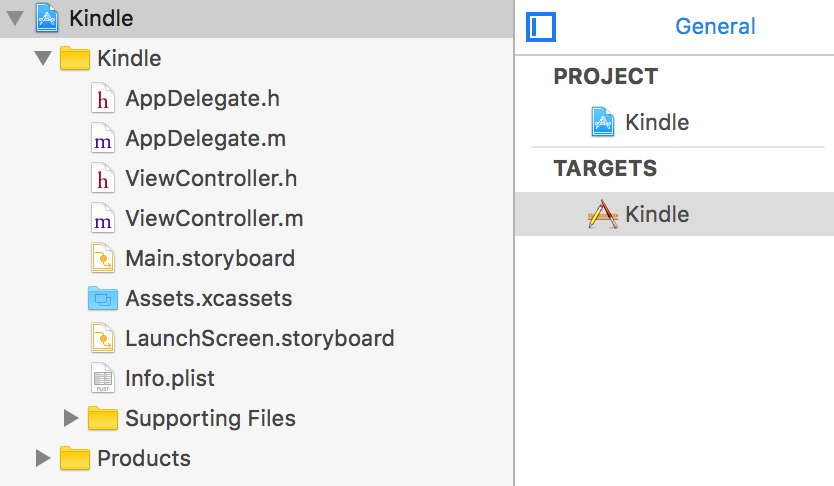The width and height of the screenshot is (834, 486).
Task: Select ViewController.h in the navigator
Action: tap(211, 179)
